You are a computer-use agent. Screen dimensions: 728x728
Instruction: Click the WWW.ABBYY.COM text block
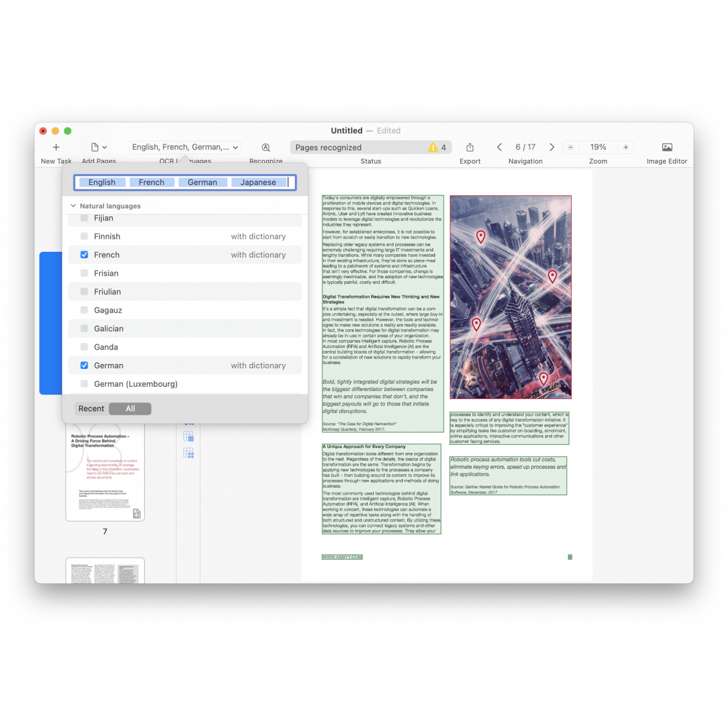pyautogui.click(x=342, y=556)
